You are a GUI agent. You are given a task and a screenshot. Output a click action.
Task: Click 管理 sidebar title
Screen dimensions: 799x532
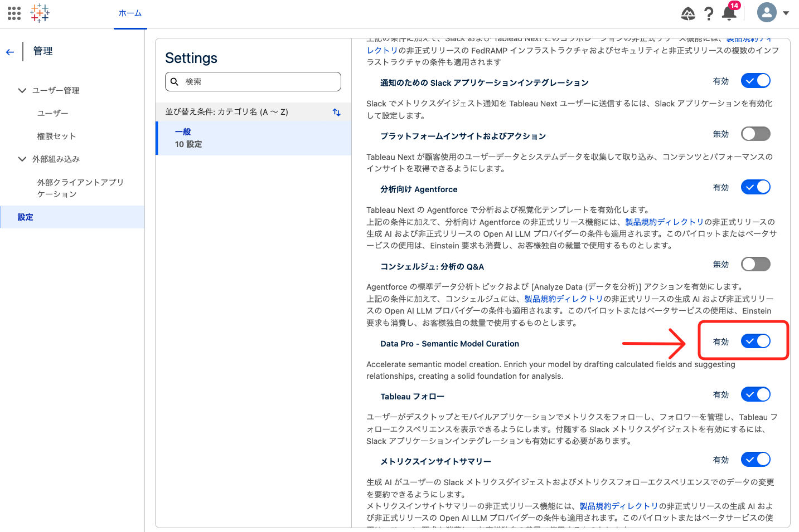tap(43, 51)
